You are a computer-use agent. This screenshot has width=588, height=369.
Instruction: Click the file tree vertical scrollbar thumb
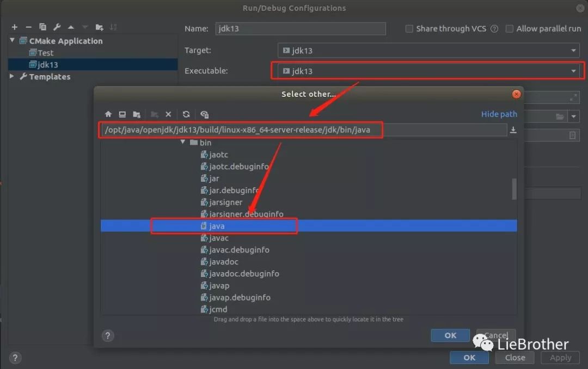pos(514,189)
